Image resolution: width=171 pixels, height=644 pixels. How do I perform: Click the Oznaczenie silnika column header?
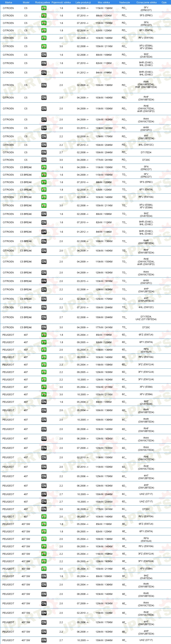click(146, 2)
